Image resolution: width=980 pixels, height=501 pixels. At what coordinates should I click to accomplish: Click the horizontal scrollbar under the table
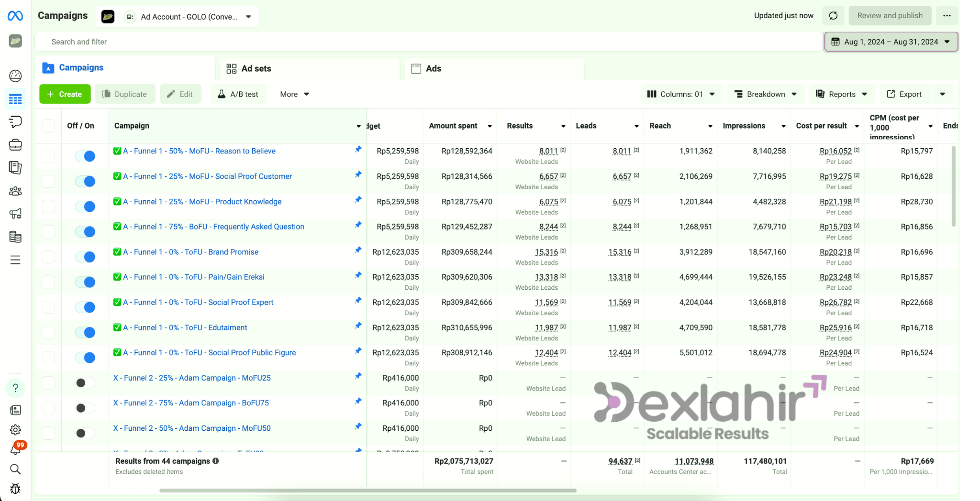(x=367, y=490)
